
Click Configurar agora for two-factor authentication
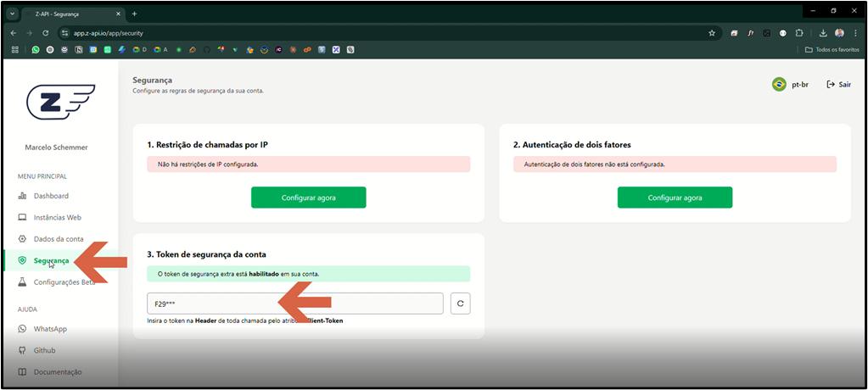coord(675,198)
